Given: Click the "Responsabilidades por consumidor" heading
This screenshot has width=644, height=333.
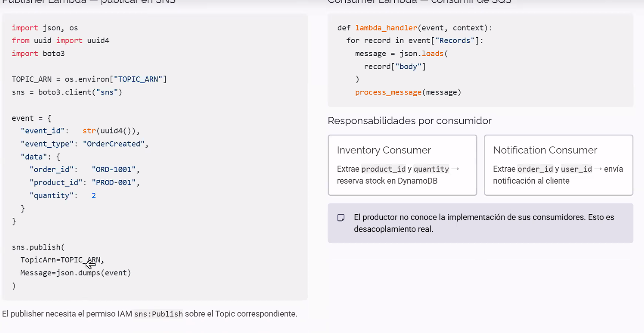Looking at the screenshot, I should [x=409, y=121].
